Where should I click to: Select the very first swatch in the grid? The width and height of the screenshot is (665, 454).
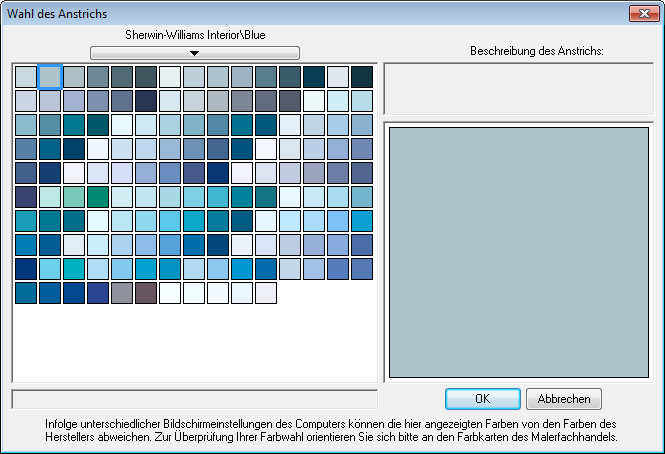point(26,77)
